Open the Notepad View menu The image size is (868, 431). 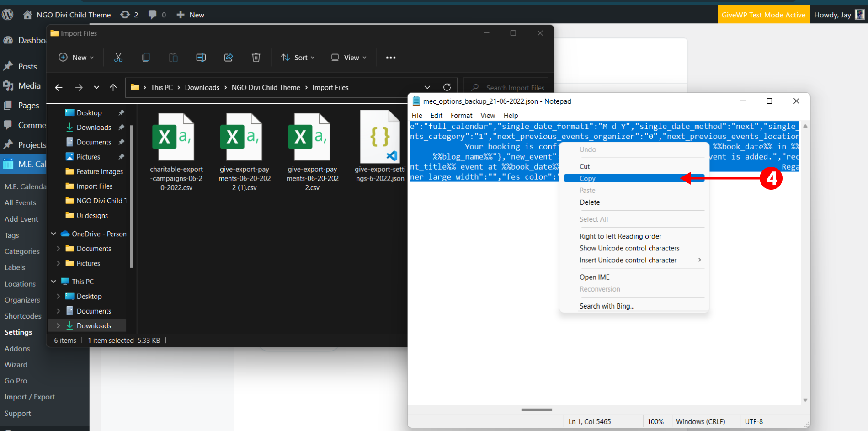click(x=487, y=116)
